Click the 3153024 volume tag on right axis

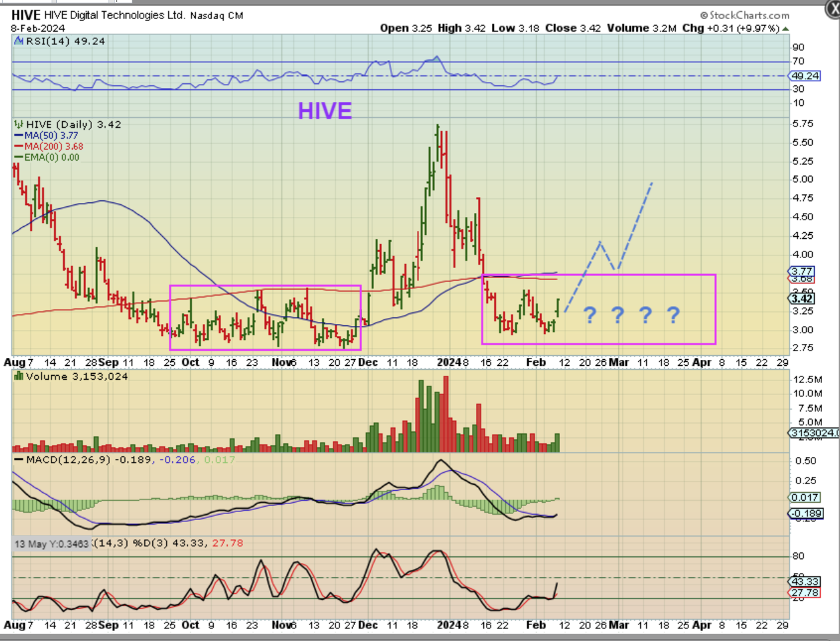(x=814, y=433)
